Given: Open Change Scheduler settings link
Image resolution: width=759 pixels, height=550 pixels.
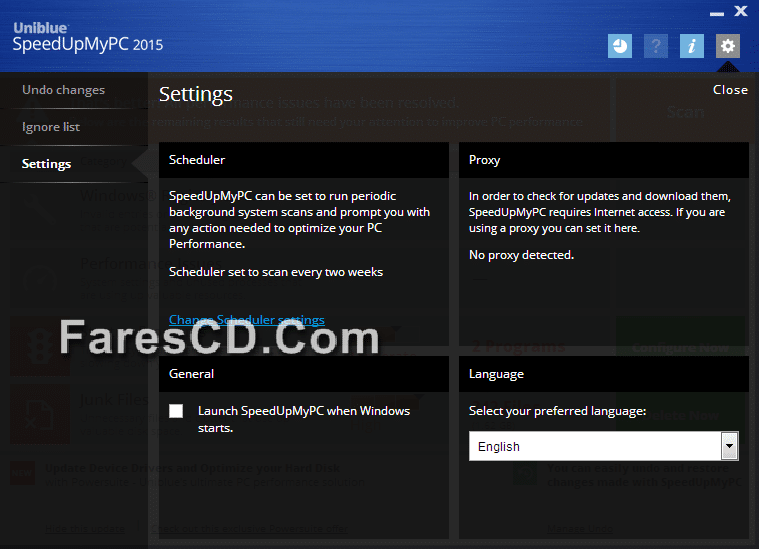Looking at the screenshot, I should 246,320.
